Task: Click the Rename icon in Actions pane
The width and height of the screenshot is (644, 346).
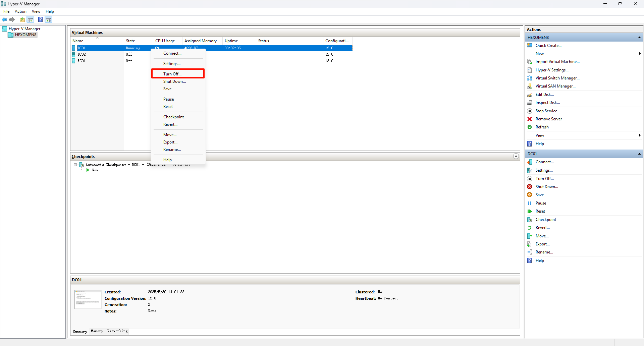Action: click(x=530, y=252)
